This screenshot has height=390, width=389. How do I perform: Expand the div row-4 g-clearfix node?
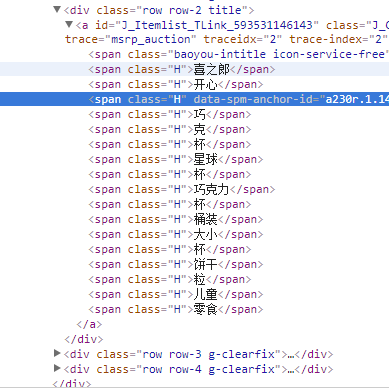[x=57, y=368]
